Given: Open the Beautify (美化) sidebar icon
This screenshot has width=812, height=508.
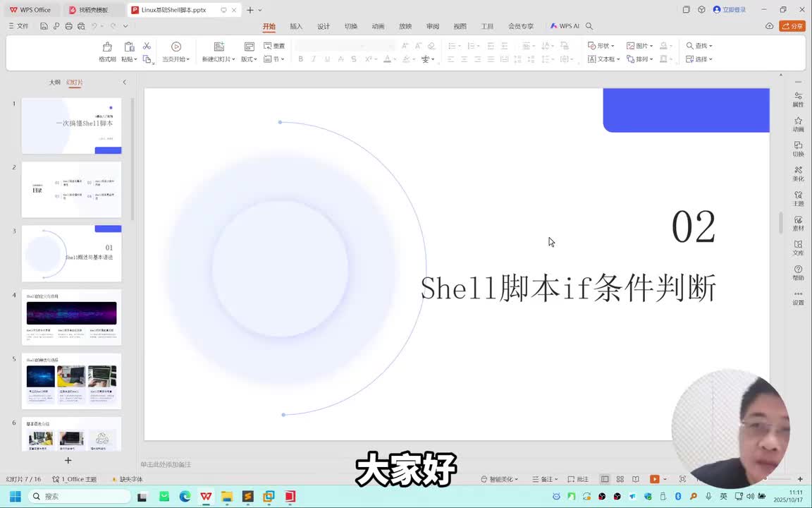Looking at the screenshot, I should [798, 174].
